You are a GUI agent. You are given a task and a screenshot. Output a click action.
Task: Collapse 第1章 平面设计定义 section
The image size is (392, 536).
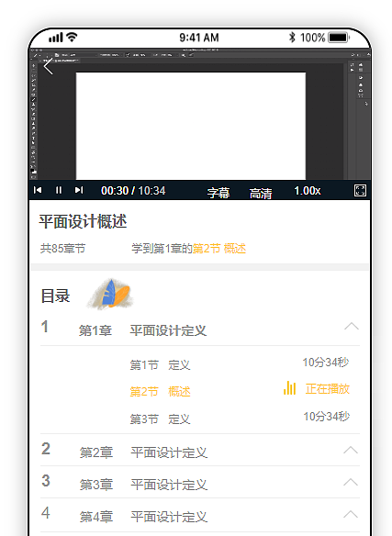click(352, 327)
